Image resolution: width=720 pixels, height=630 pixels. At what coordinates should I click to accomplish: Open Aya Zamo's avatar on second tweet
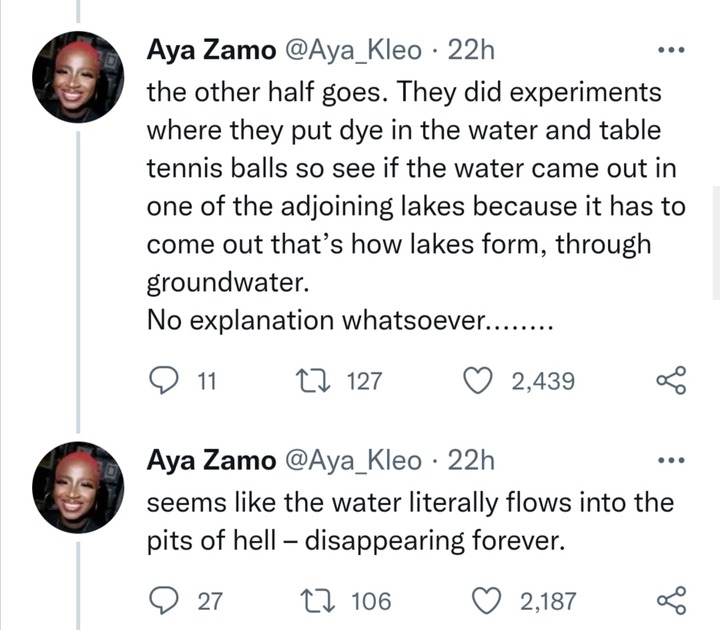tap(78, 487)
